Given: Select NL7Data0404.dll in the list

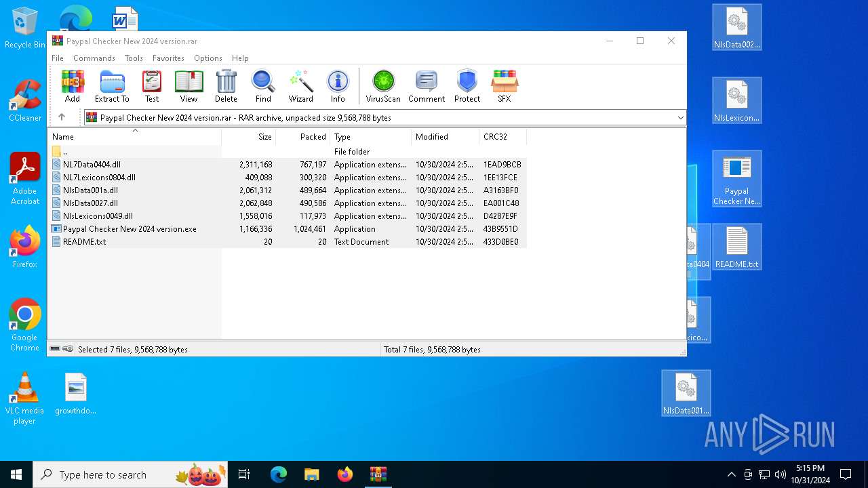Looking at the screenshot, I should (288, 165).
